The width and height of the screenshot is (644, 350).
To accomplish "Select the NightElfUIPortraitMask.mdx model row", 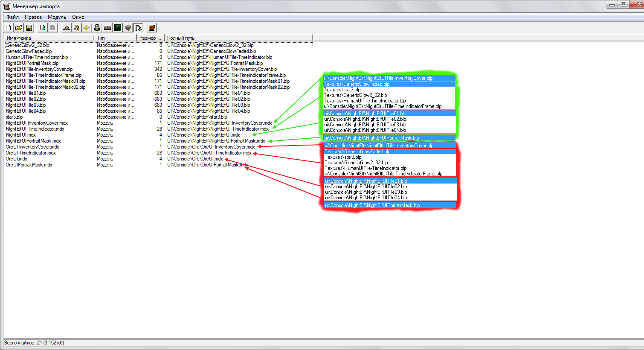I will point(159,141).
